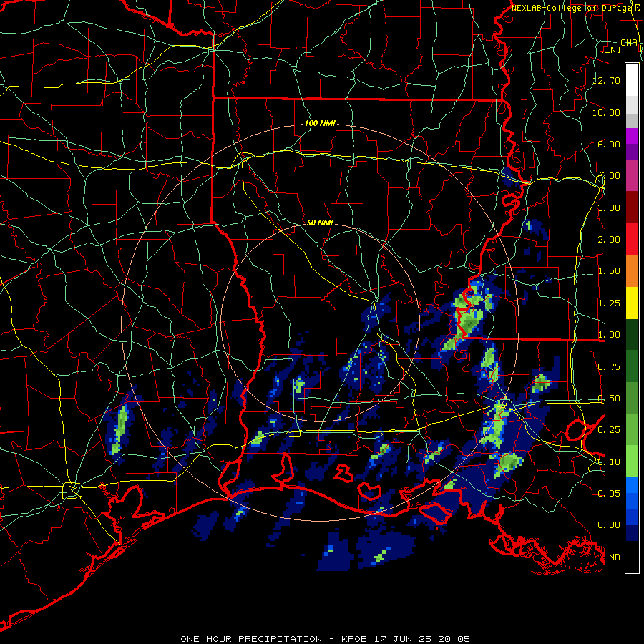644x644 pixels.
Task: Click the 0.75 legend value
Action: coord(609,367)
